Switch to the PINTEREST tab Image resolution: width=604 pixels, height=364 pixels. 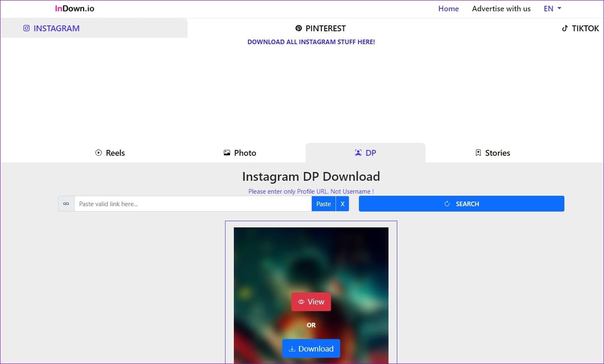click(x=320, y=28)
